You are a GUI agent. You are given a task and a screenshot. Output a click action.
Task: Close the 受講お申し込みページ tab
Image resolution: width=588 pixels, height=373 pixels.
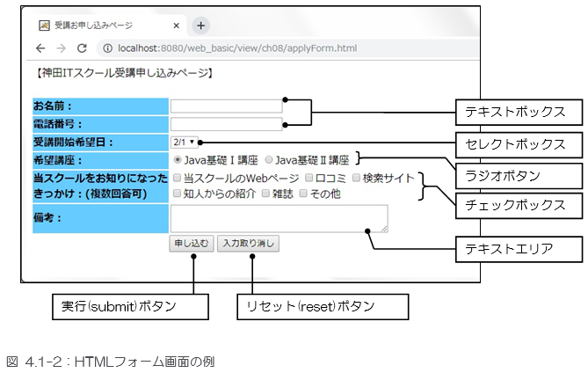(x=177, y=26)
